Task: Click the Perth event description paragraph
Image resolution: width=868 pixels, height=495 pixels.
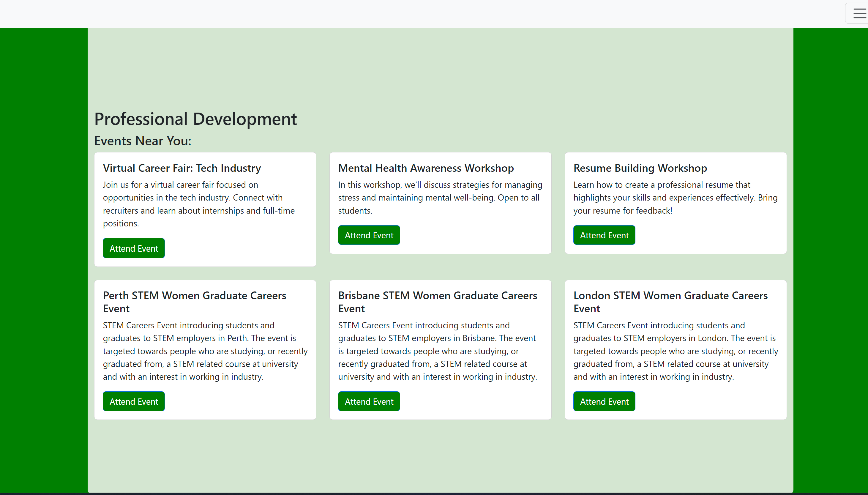Action: (x=205, y=351)
